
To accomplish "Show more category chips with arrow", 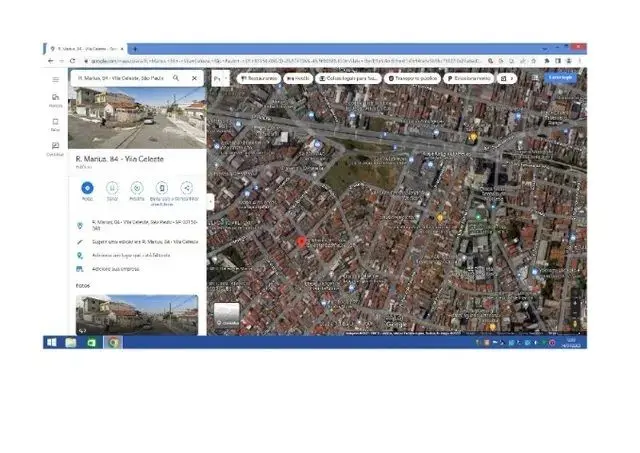I will pos(513,77).
